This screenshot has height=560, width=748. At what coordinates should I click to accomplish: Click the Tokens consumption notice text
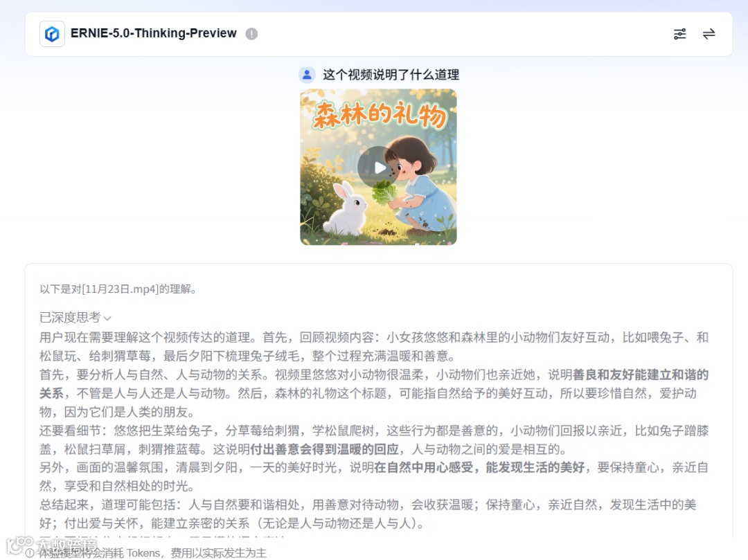click(152, 553)
